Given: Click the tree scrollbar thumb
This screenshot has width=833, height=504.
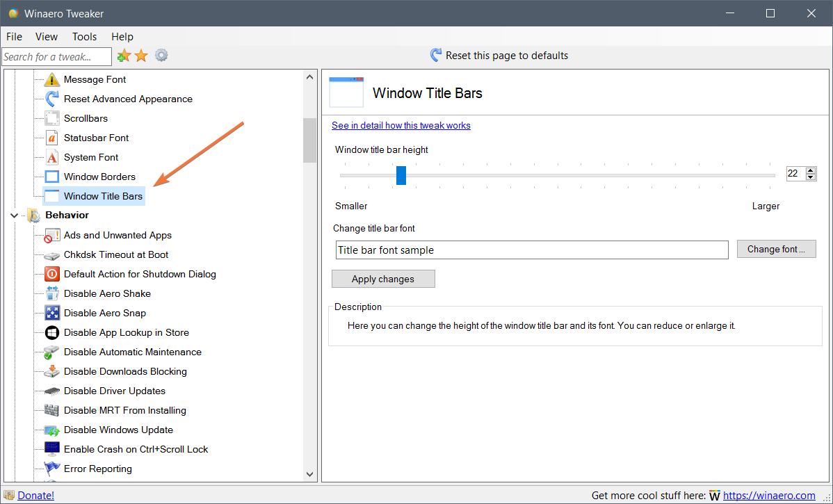Looking at the screenshot, I should pyautogui.click(x=309, y=140).
